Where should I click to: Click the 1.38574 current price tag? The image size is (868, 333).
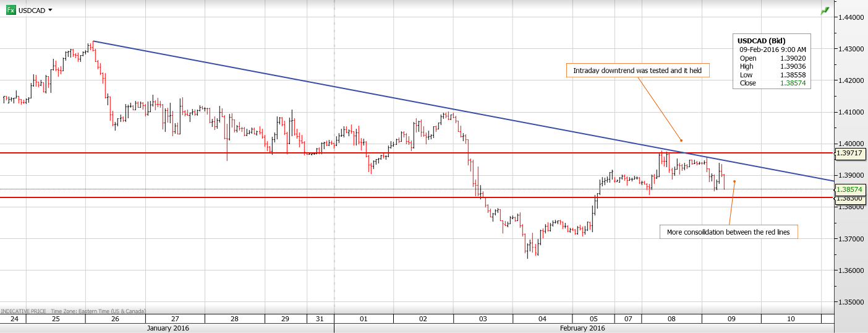[850, 189]
